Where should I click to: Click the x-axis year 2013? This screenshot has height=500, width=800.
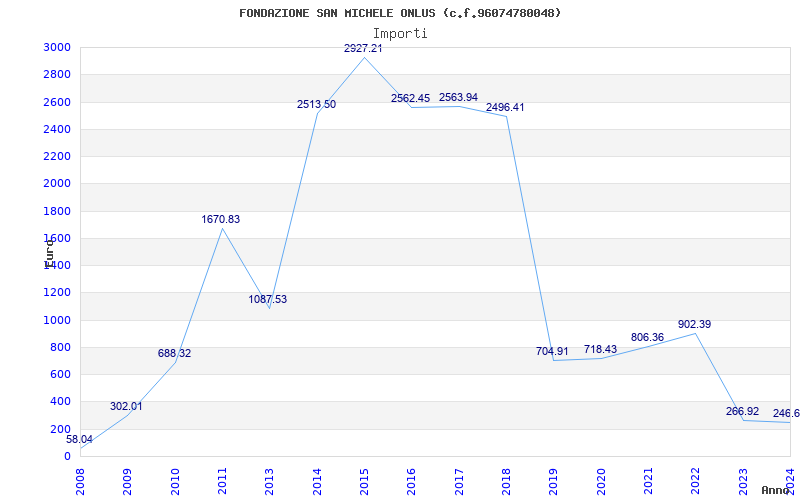269,482
